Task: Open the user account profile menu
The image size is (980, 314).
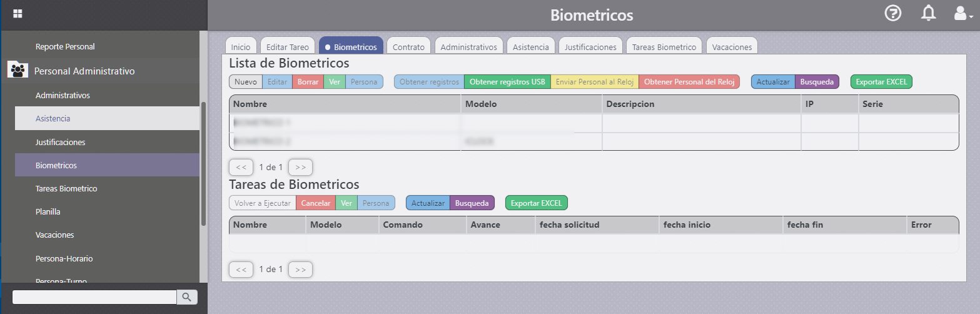Action: pos(962,14)
